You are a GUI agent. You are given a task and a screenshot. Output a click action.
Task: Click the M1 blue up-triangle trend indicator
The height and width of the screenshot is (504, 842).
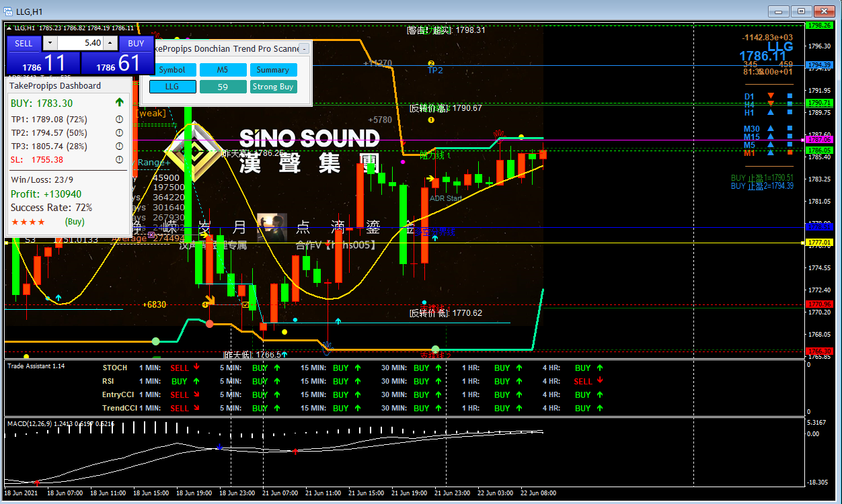[x=771, y=153]
